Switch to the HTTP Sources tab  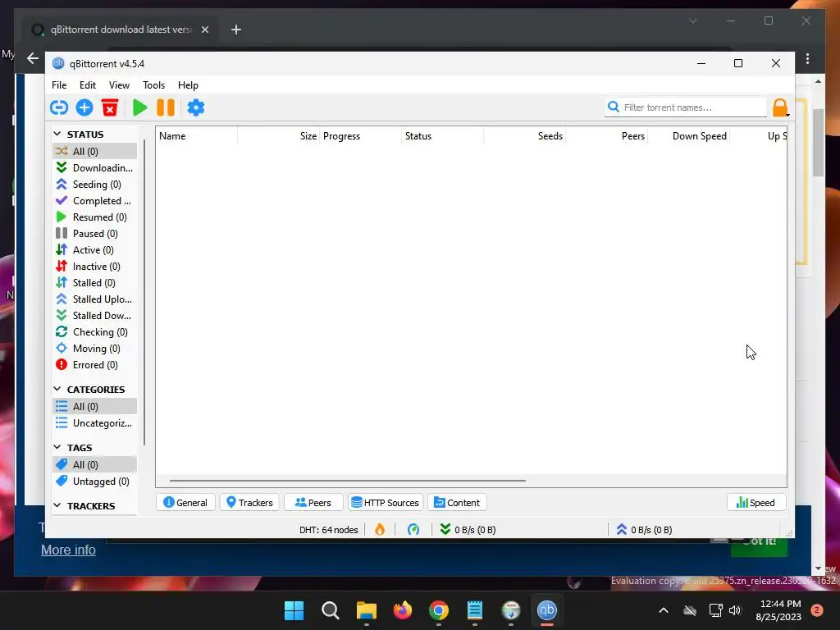click(386, 503)
